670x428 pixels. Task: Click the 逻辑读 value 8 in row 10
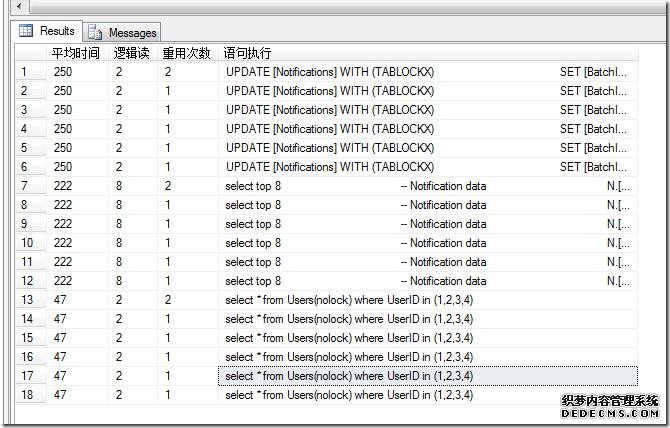[119, 243]
